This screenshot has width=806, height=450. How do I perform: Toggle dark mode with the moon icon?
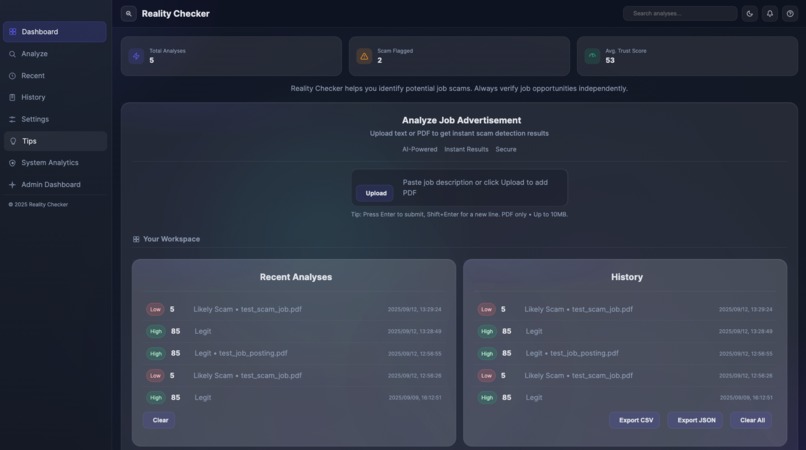[x=749, y=13]
